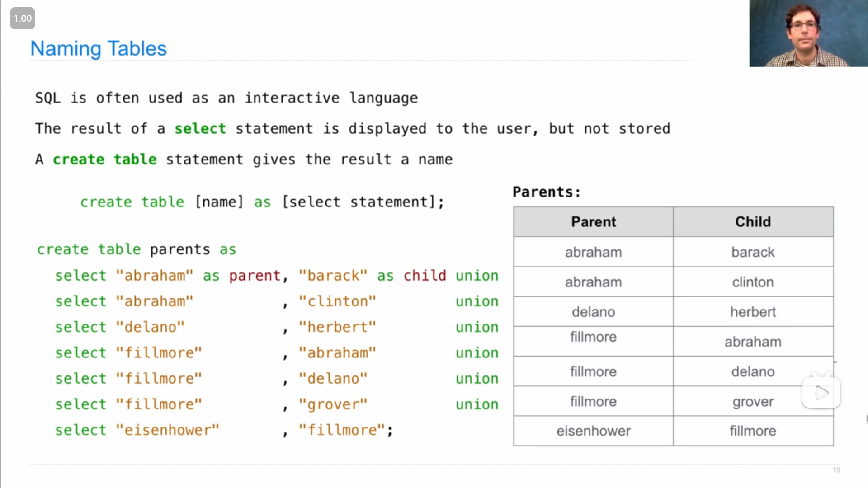
Task: Click the 1.00 playback speed badge
Action: pyautogui.click(x=23, y=19)
